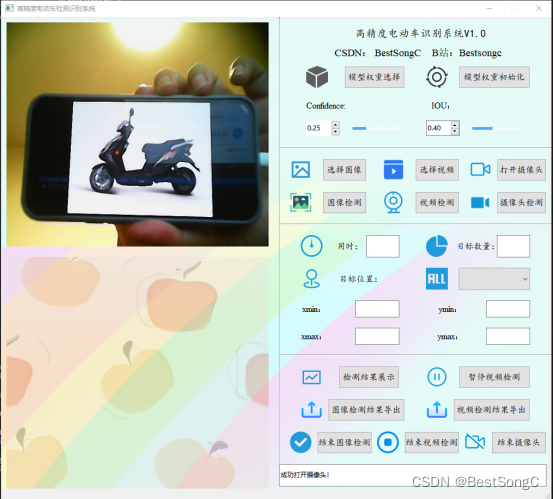Click the blue ALL icon
The width and height of the screenshot is (554, 499).
coord(437,279)
